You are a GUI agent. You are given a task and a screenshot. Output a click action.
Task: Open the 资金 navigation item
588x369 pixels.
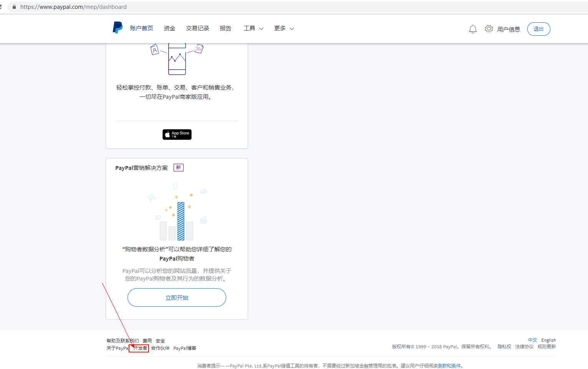coord(169,28)
